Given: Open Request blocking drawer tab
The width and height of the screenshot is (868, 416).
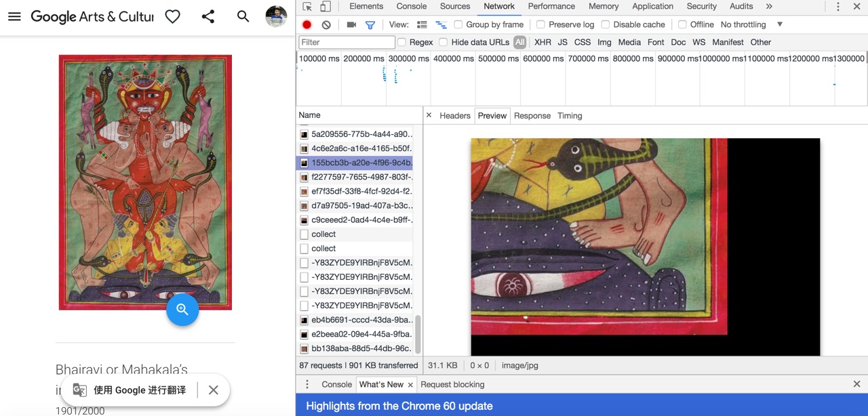Looking at the screenshot, I should coord(452,384).
